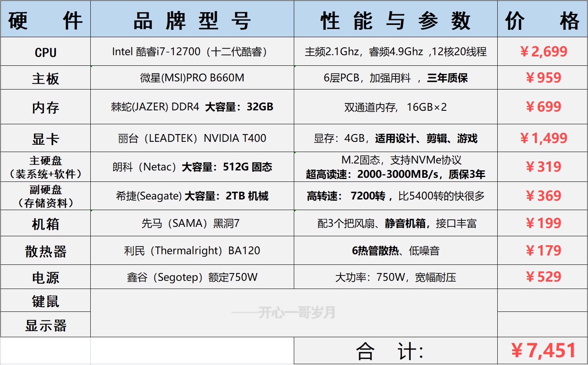Select the ¥529 price cell
Image resolution: width=588 pixels, height=365 pixels.
tap(542, 277)
